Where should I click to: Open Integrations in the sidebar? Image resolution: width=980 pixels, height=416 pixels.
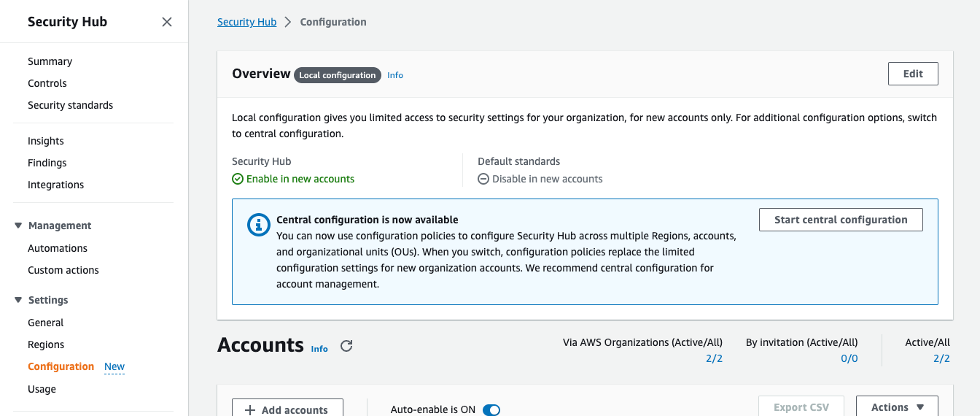[55, 185]
